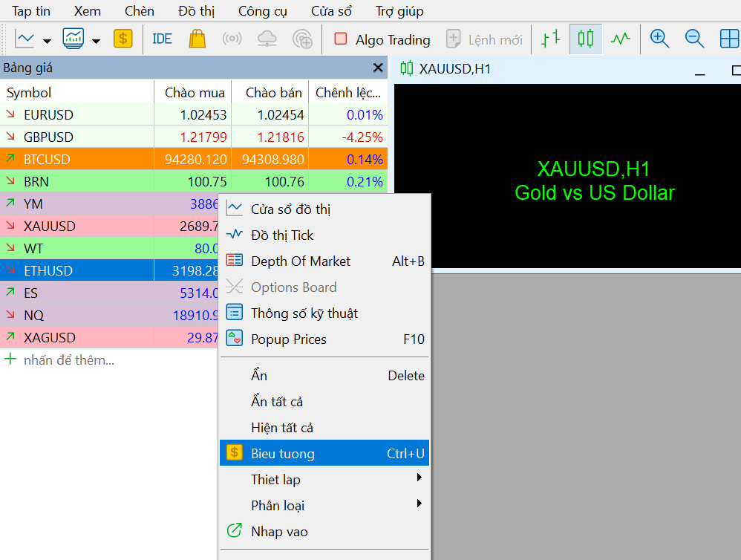Select the ETHUSD symbol row
741x560 pixels.
click(109, 270)
